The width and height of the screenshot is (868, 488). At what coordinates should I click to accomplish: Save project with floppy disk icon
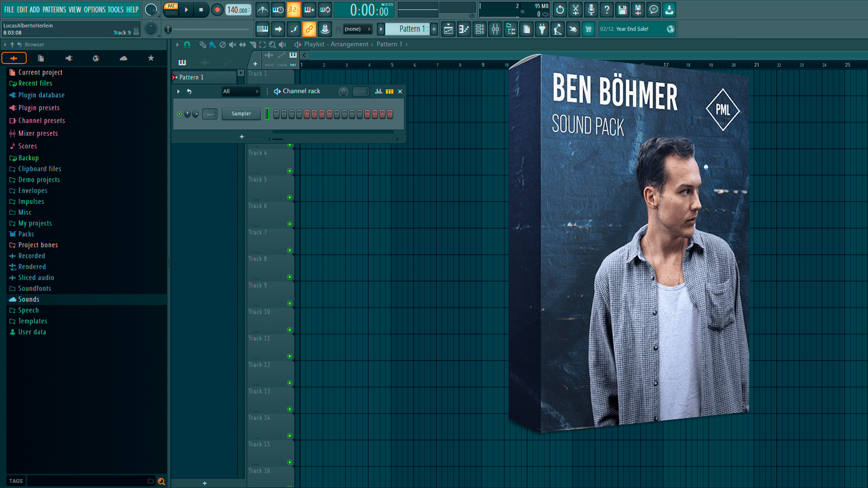(x=622, y=10)
